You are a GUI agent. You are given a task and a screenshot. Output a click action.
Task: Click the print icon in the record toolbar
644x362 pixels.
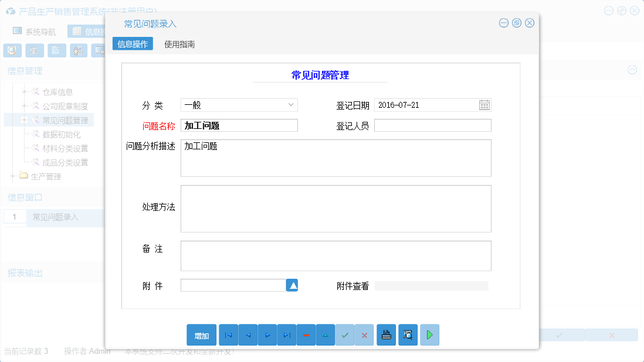coord(387,334)
